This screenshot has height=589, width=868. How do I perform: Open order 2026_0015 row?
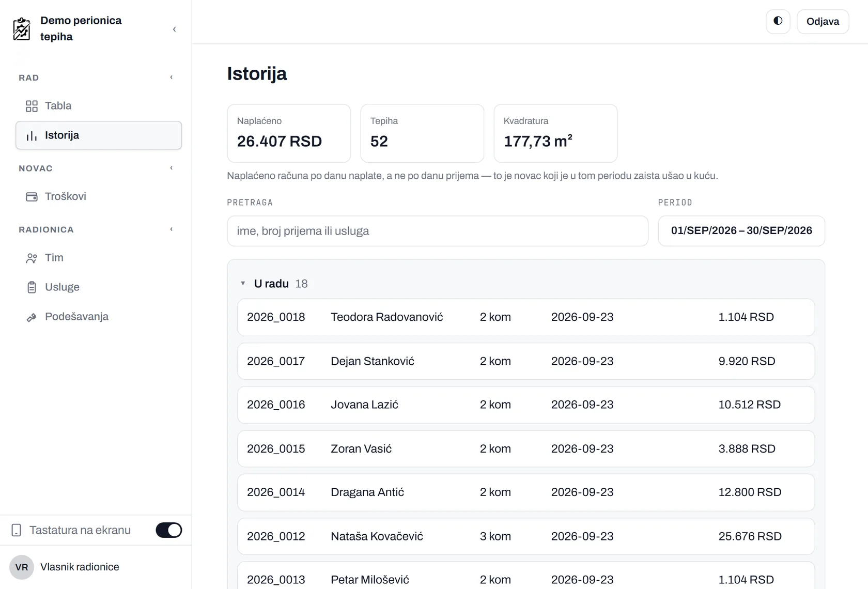[526, 449]
